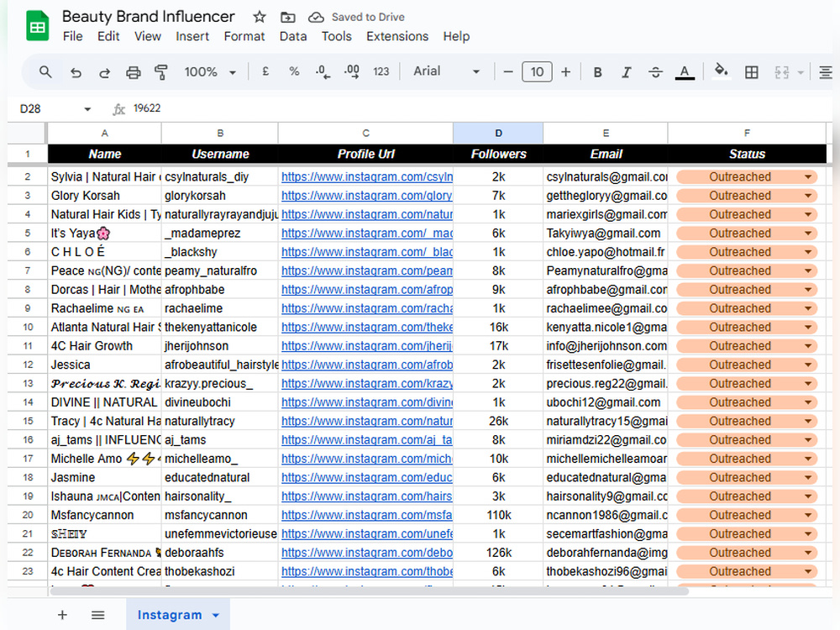Open the Help menu
Screen dimensions: 840x630
(456, 36)
